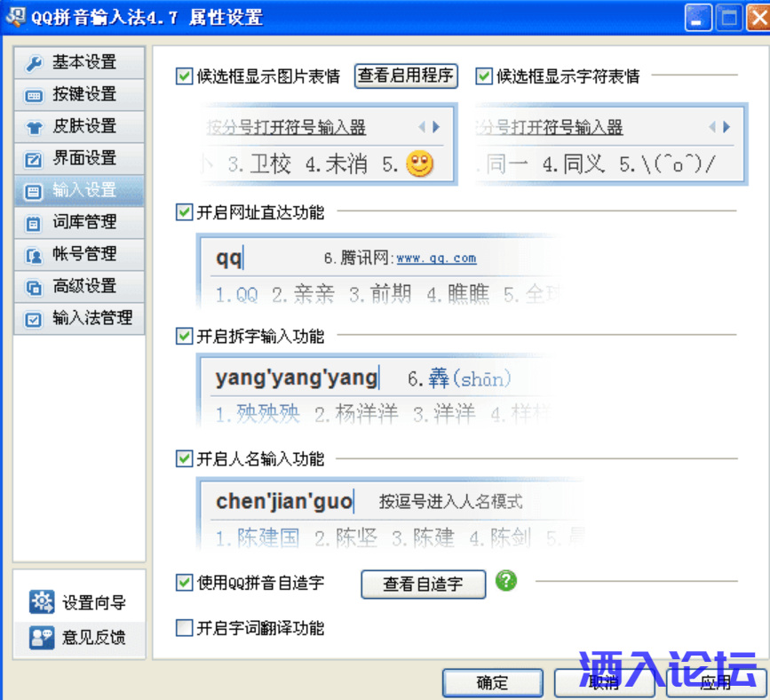Click the speech-bubble icon for 意见反馈
The width and height of the screenshot is (770, 700).
[42, 637]
